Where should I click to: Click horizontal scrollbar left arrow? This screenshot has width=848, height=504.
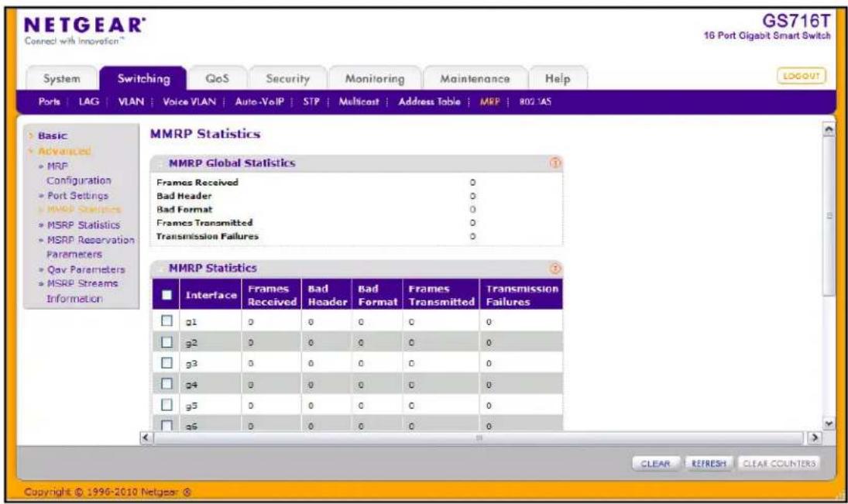tap(146, 437)
